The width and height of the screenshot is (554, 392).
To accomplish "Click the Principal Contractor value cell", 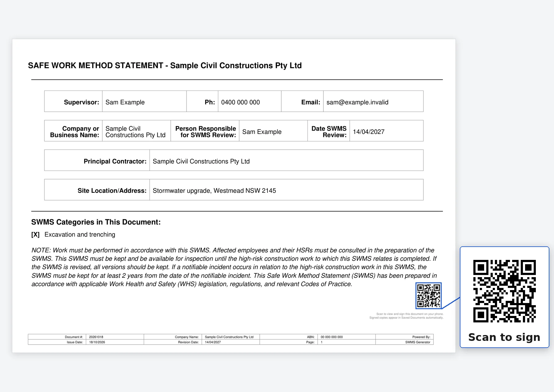I will (287, 160).
